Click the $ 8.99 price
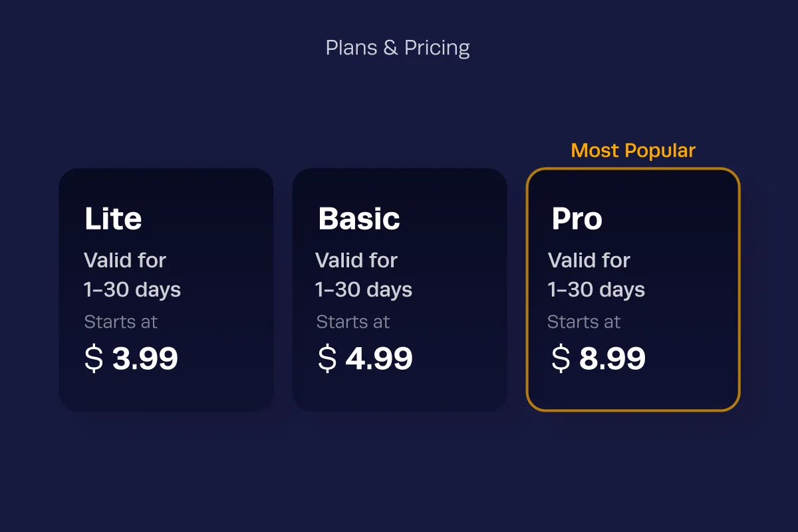Screen dimensions: 798x532 tap(598, 359)
